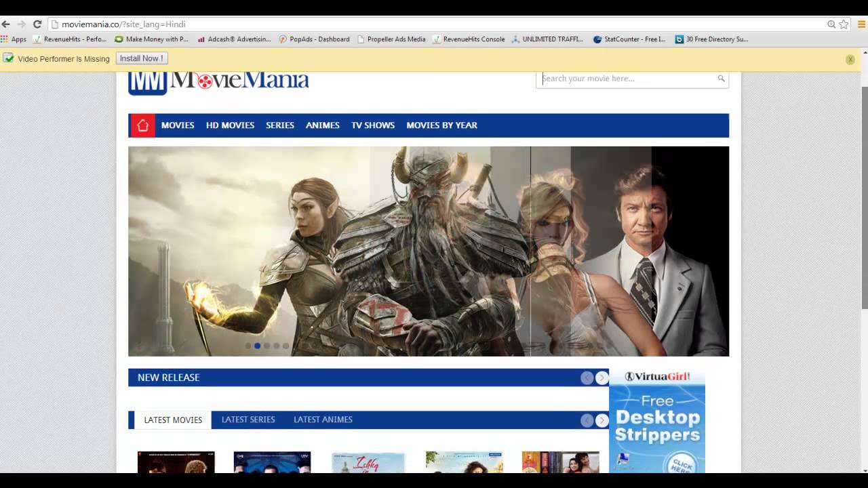Bookmark this page with the star icon

844,24
